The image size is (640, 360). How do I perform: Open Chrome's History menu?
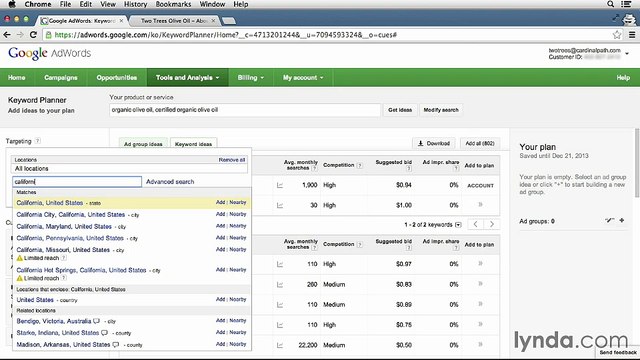[x=136, y=4]
